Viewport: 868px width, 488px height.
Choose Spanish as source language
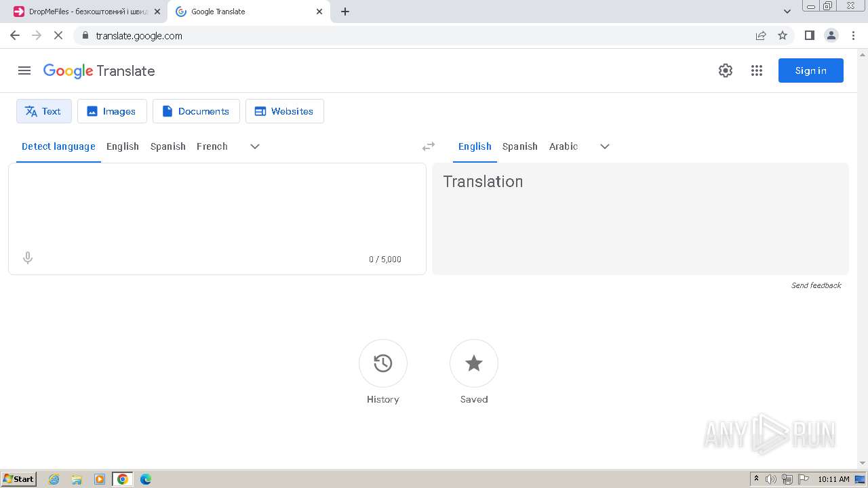[x=168, y=146]
